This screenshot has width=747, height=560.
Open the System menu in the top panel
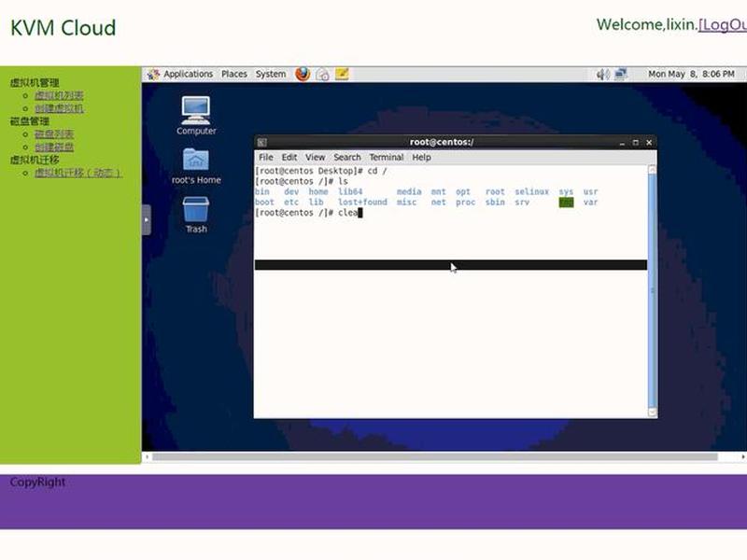271,74
